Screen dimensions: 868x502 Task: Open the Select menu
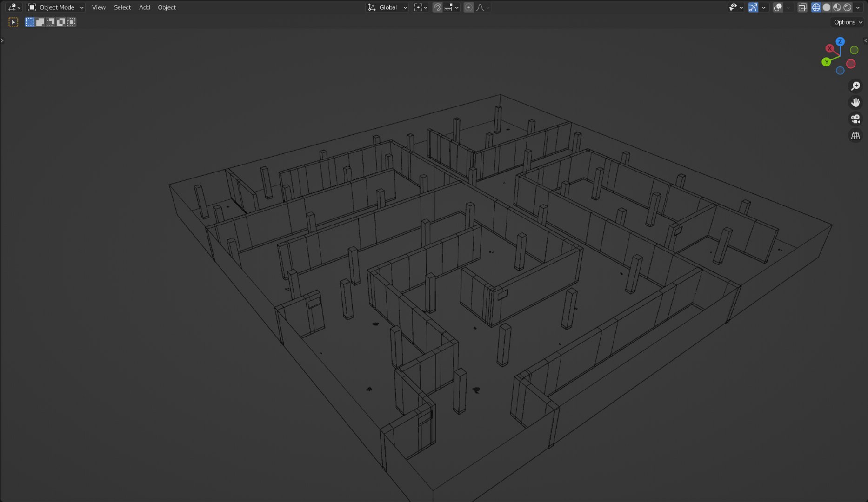point(122,7)
